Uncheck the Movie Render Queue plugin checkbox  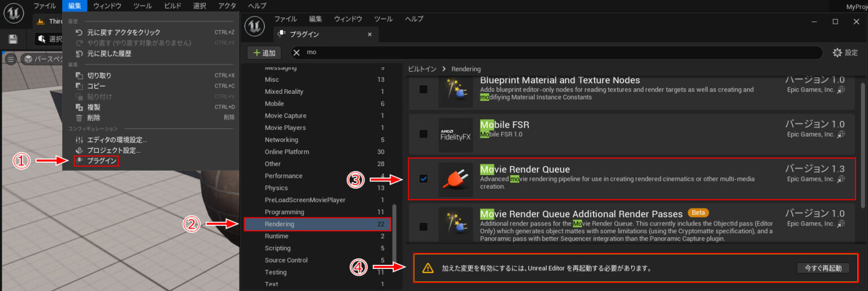(423, 179)
